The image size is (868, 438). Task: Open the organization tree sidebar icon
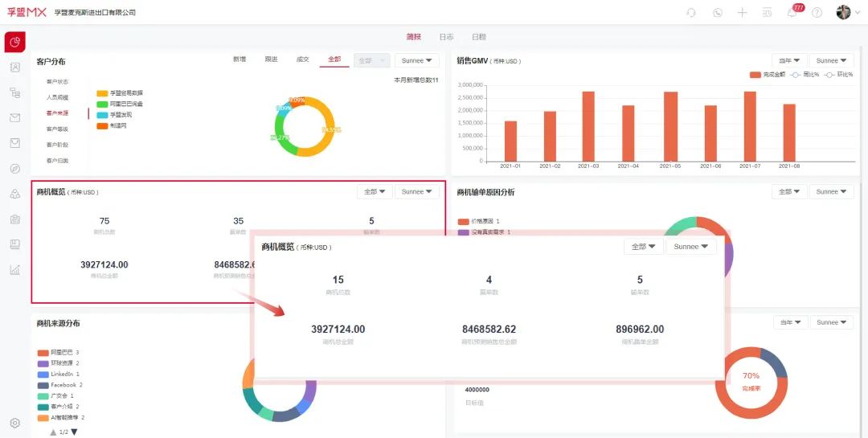(x=15, y=92)
